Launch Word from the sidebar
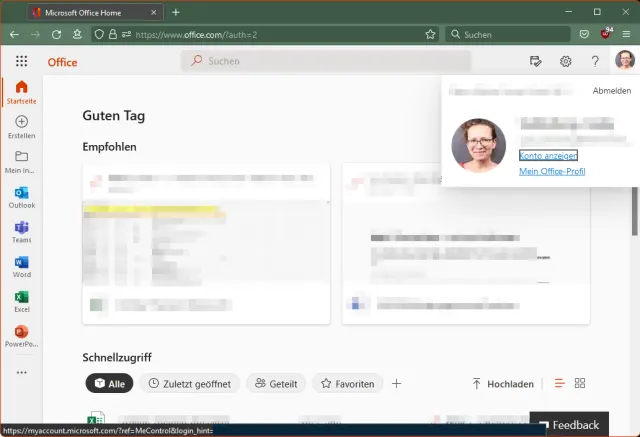640x437 pixels. tap(21, 266)
